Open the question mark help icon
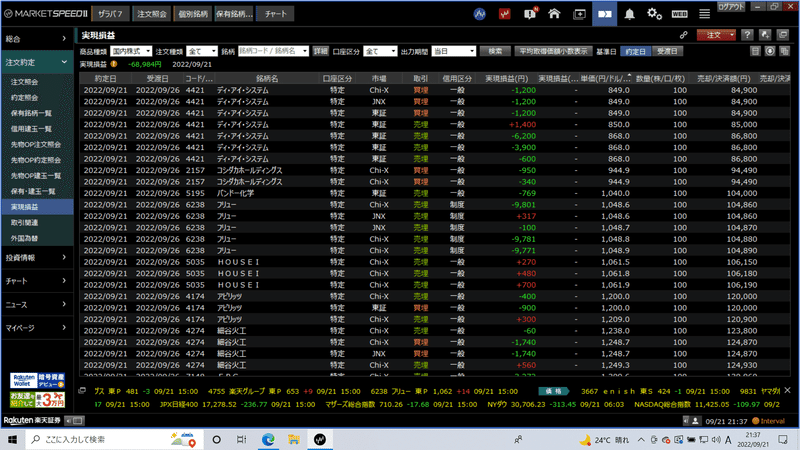Screen dimensions: 800x450 pyautogui.click(x=747, y=35)
